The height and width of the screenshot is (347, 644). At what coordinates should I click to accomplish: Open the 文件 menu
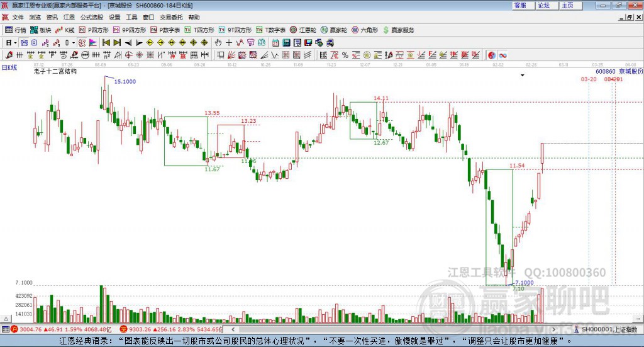coord(18,17)
